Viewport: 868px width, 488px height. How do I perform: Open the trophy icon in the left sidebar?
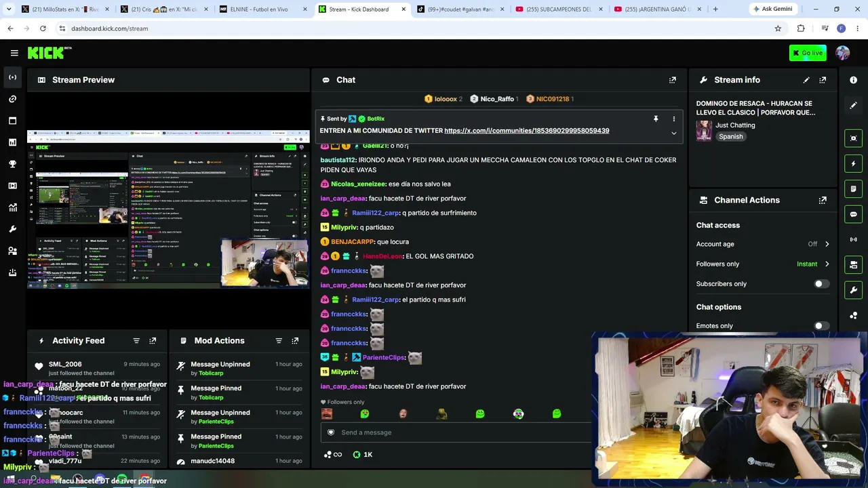[x=12, y=164]
